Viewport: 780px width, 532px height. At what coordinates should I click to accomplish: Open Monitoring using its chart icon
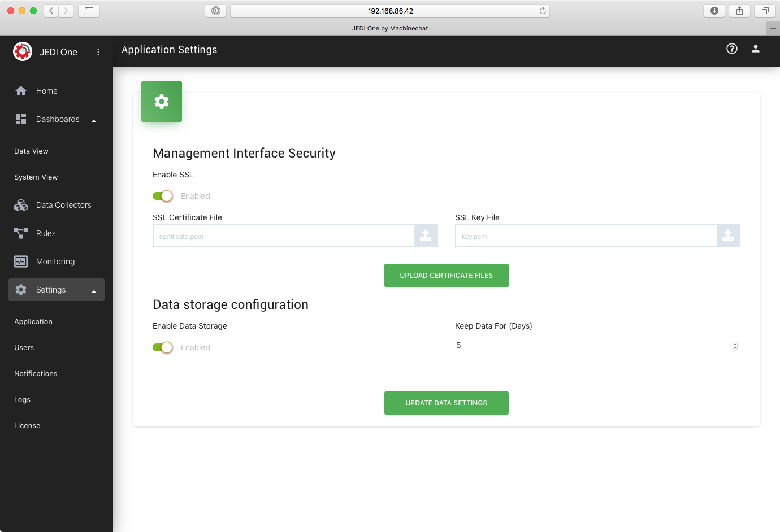pos(21,261)
